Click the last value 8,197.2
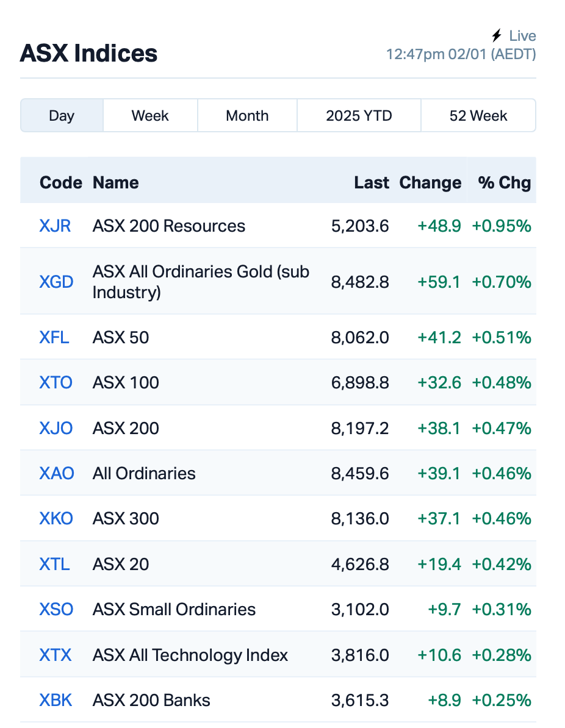 point(360,427)
